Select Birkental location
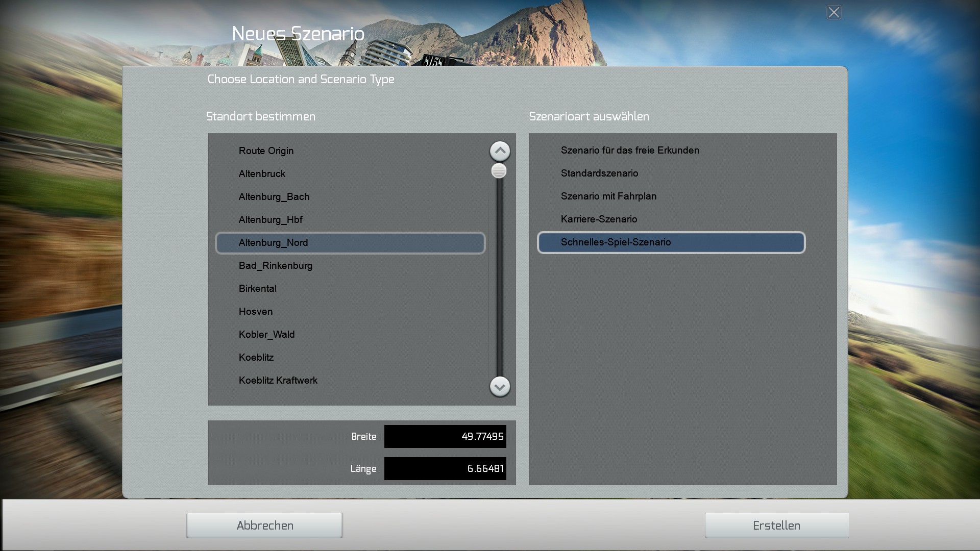 pos(257,289)
